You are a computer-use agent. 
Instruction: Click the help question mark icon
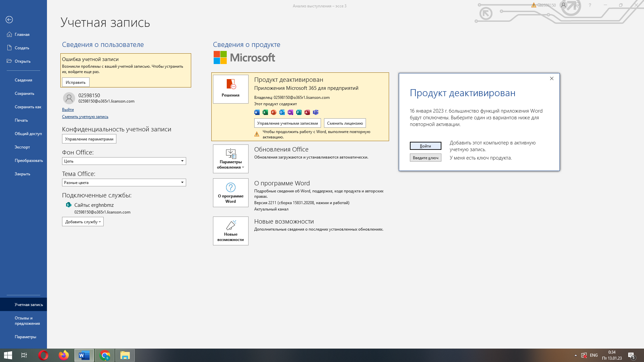pos(590,5)
